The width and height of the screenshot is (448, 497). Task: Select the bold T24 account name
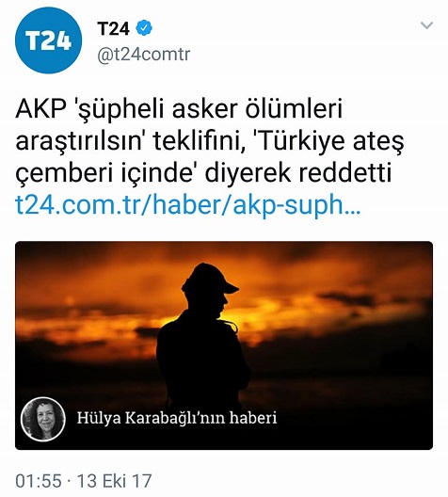pyautogui.click(x=114, y=29)
